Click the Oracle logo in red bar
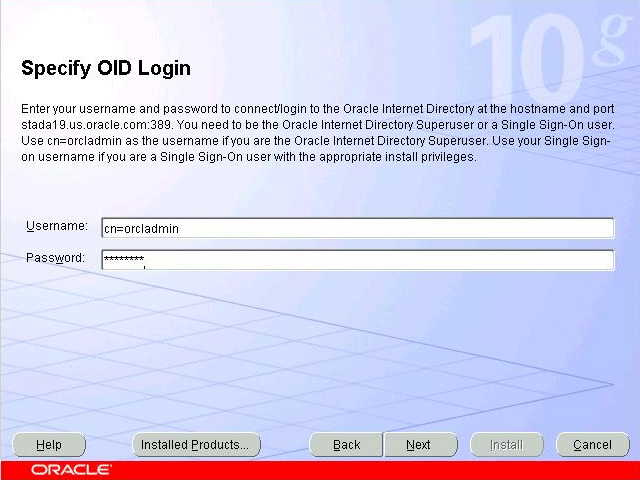The image size is (640, 480). pos(70,470)
